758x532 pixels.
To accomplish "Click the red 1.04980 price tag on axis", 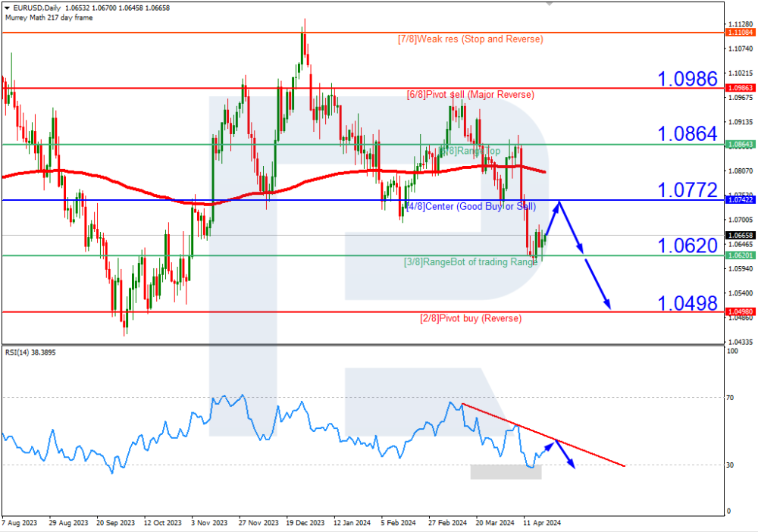I will click(740, 311).
